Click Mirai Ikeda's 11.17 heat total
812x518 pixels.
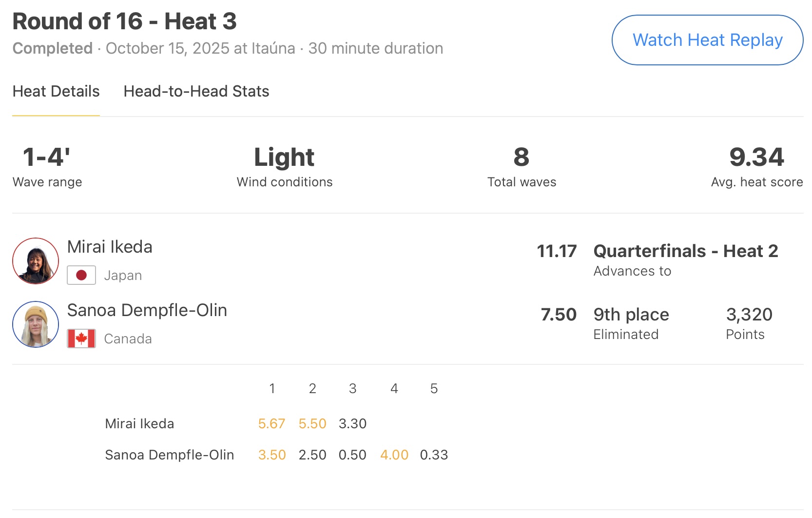coord(557,251)
